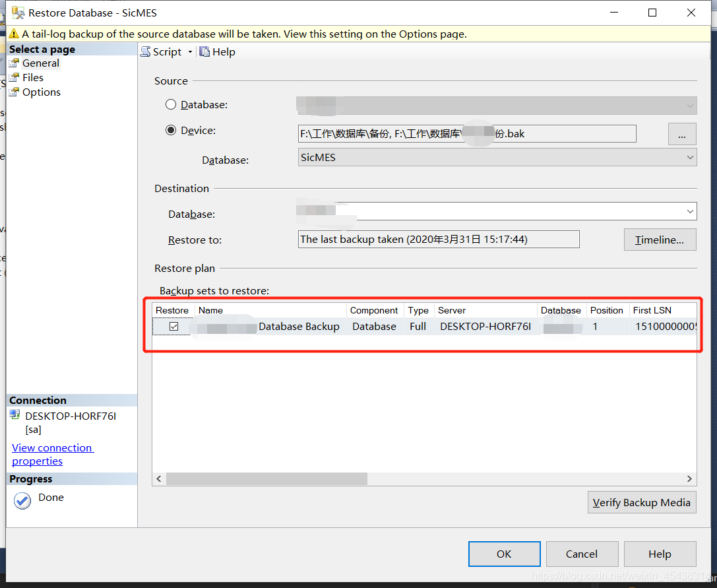This screenshot has width=717, height=588.
Task: Click the Position column header
Action: click(x=607, y=310)
